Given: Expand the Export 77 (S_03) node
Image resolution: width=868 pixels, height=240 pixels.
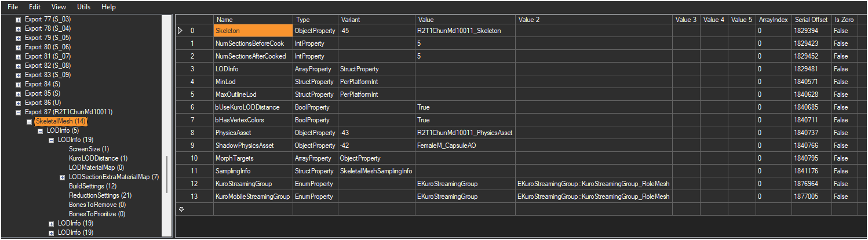Looking at the screenshot, I should (x=19, y=19).
